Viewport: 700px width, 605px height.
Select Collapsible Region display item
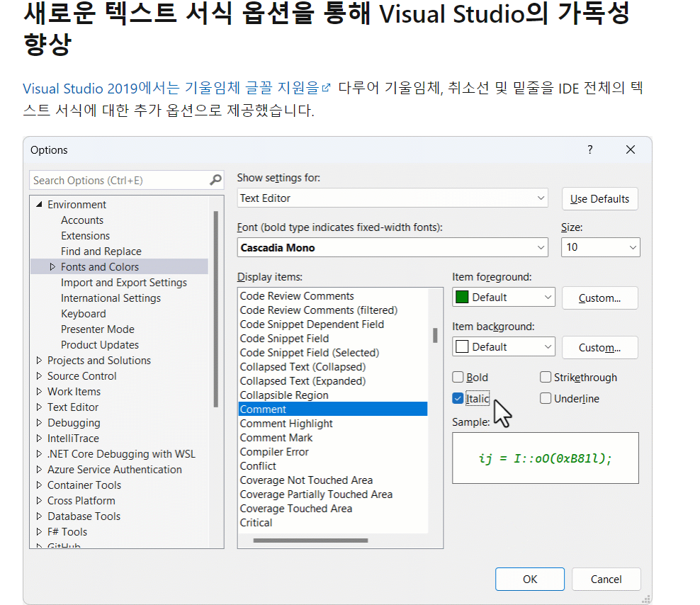pos(284,395)
